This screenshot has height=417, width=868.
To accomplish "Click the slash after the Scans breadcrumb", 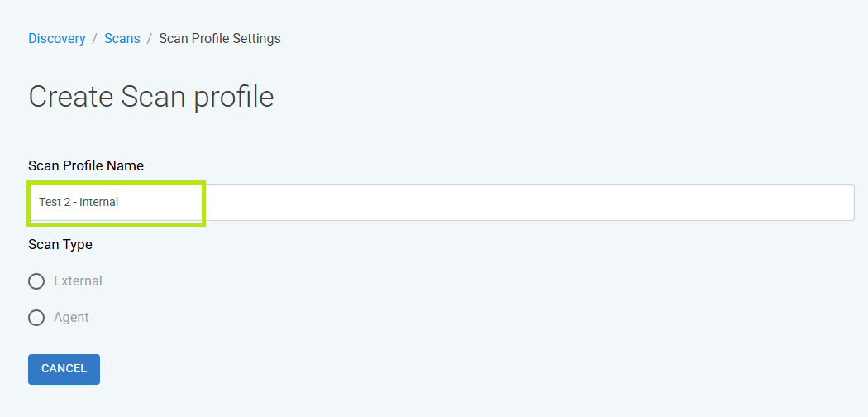I will click(150, 39).
